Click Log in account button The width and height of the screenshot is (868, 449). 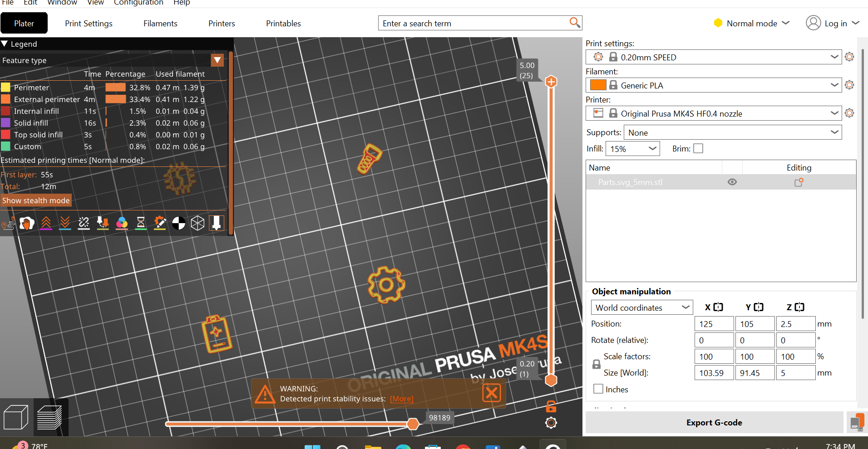pyautogui.click(x=833, y=23)
